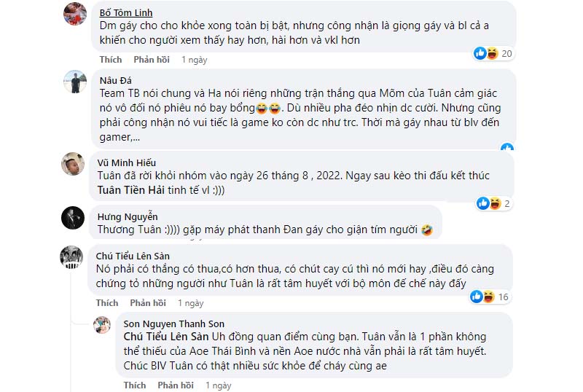Open Bố Tôm Linh's profile picture

[x=75, y=15]
